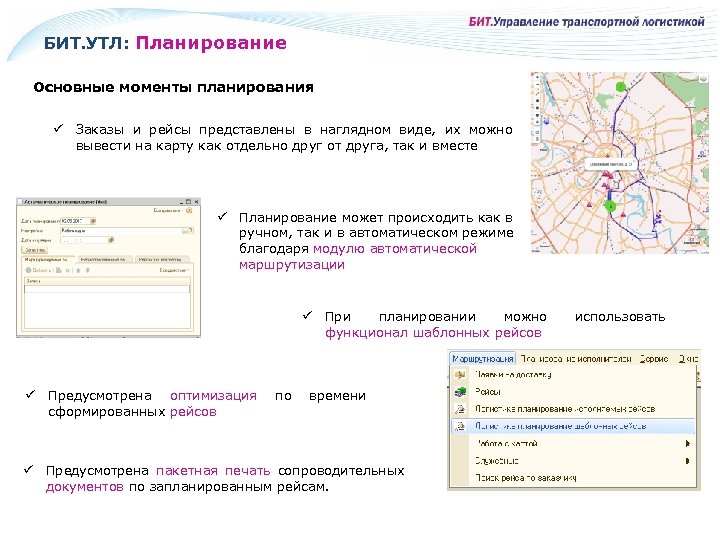Minimize the planning dialog window

coord(182,202)
